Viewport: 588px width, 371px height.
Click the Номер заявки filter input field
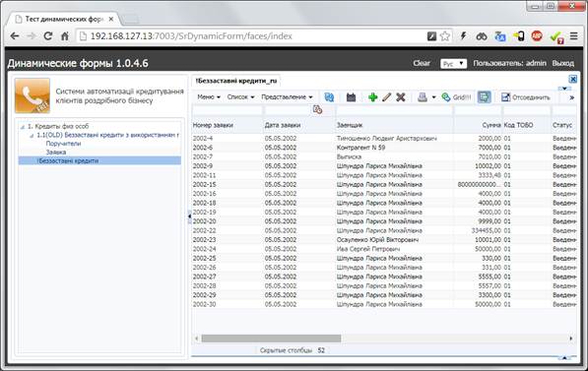(227, 110)
